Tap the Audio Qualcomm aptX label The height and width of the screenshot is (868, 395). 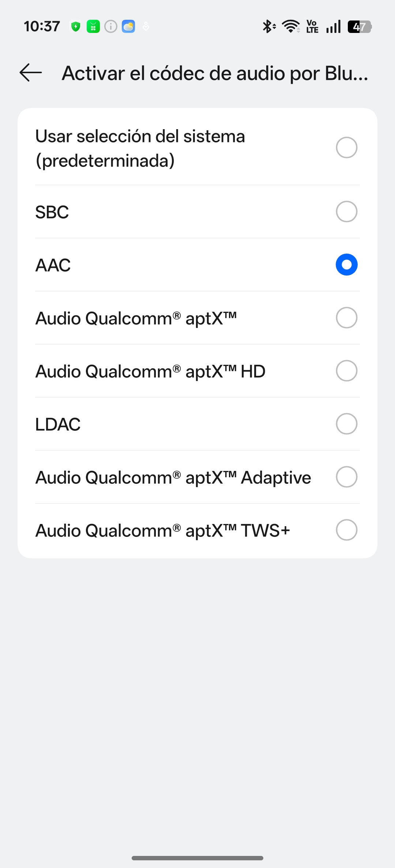coord(136,318)
